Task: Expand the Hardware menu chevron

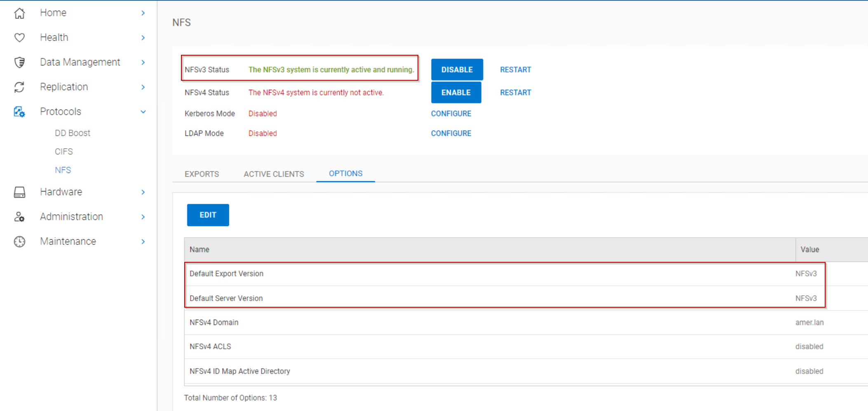Action: tap(143, 192)
